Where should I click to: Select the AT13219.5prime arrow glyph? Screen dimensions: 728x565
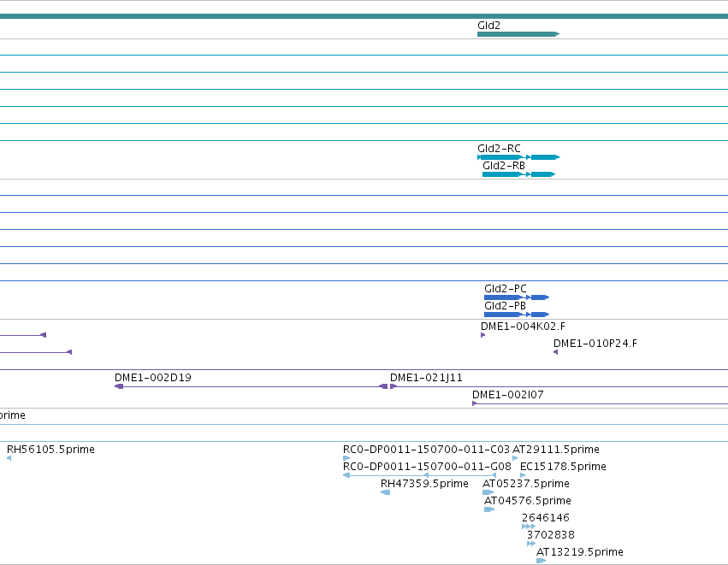[541, 561]
